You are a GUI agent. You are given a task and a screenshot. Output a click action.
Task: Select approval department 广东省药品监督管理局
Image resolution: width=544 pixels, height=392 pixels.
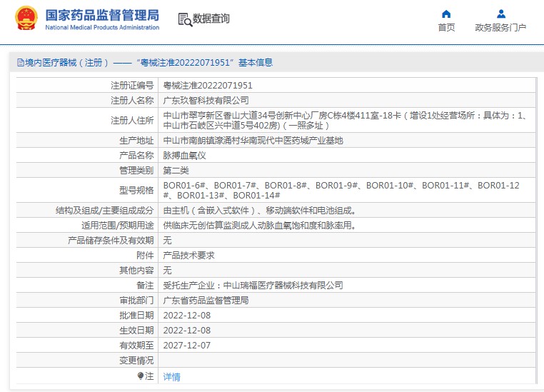206,300
